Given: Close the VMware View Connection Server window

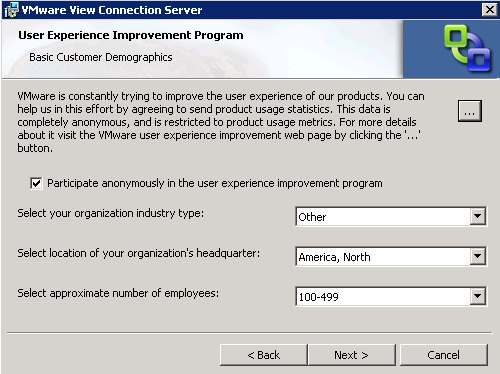Looking at the screenshot, I should [489, 10].
